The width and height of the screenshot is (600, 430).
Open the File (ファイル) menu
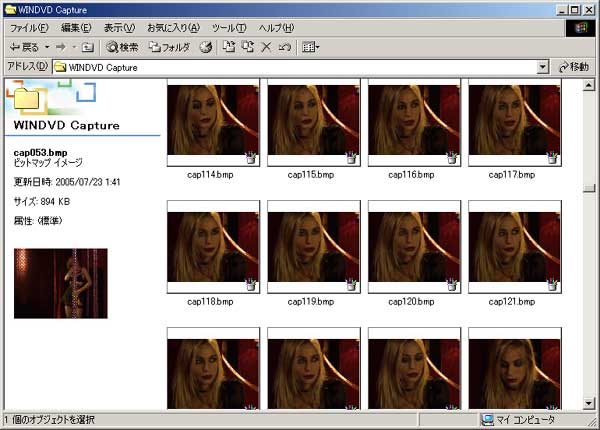[29, 27]
